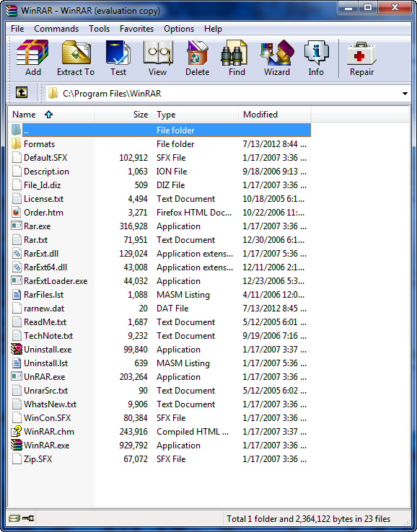Run the Test archive tool

[x=118, y=58]
